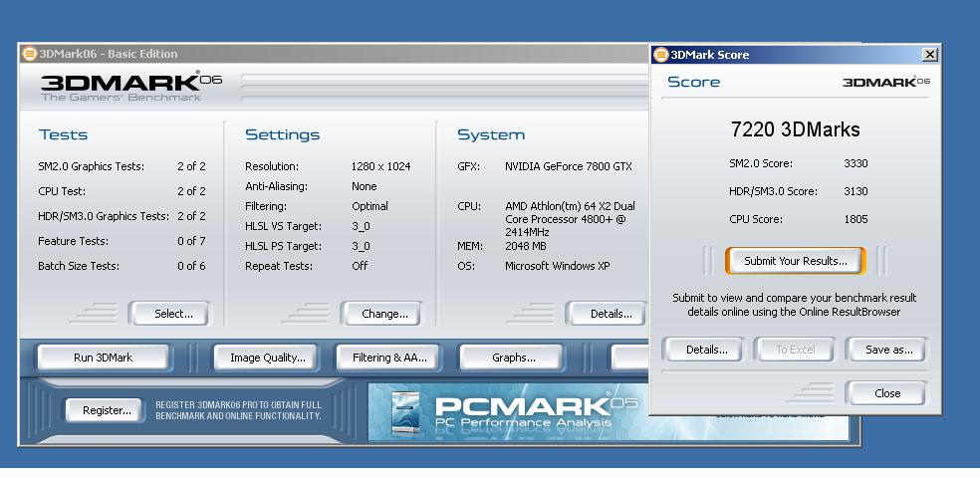Start the benchmark with Run 3DMark
The width and height of the screenshot is (980, 480).
pyautogui.click(x=104, y=358)
